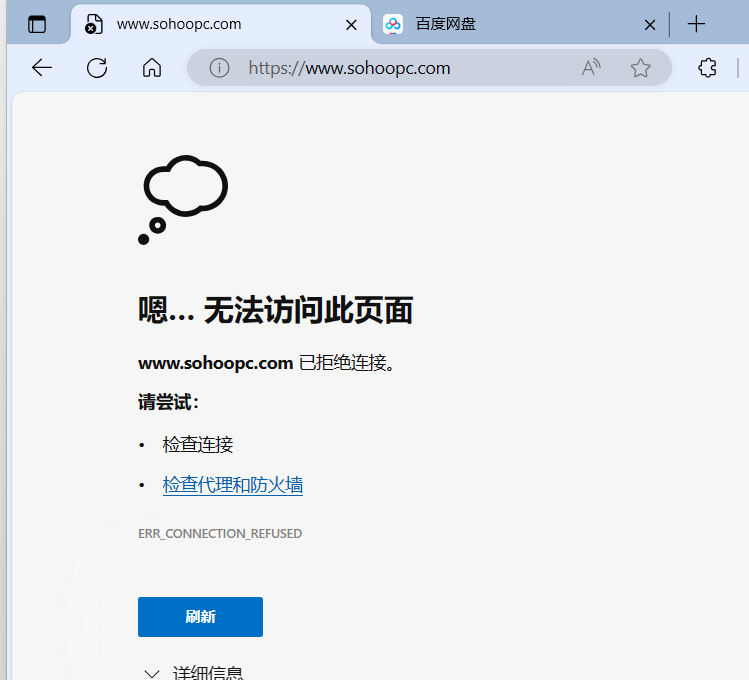Click the error page favicon on first tab
This screenshot has width=749, height=680.
pyautogui.click(x=93, y=24)
